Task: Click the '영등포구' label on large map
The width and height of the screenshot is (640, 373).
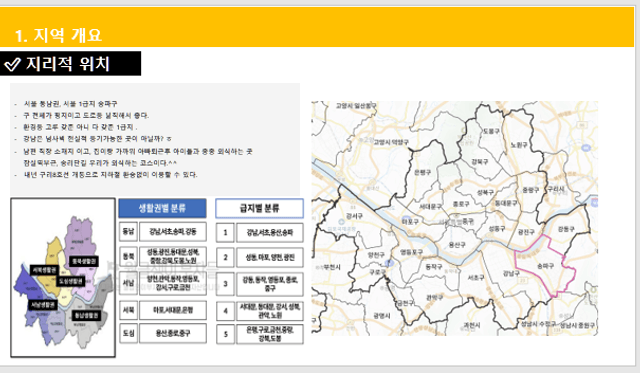Action: point(411,252)
